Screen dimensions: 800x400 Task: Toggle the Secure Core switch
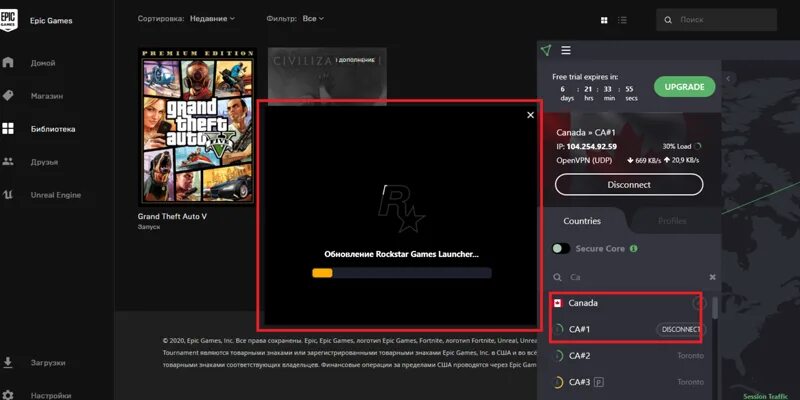click(561, 248)
